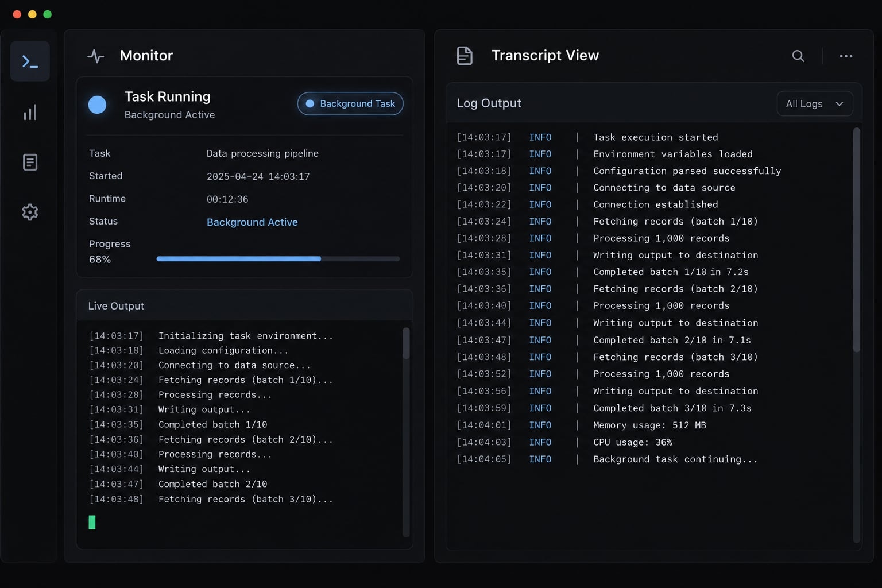The height and width of the screenshot is (588, 882).
Task: Click the Log Output scrollbar
Action: tap(857, 239)
